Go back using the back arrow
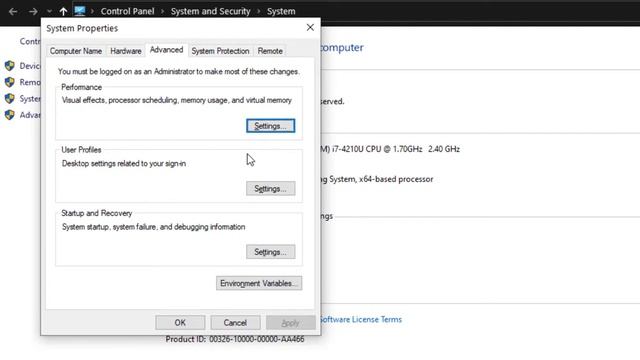Image resolution: width=640 pixels, height=360 pixels. click(13, 11)
